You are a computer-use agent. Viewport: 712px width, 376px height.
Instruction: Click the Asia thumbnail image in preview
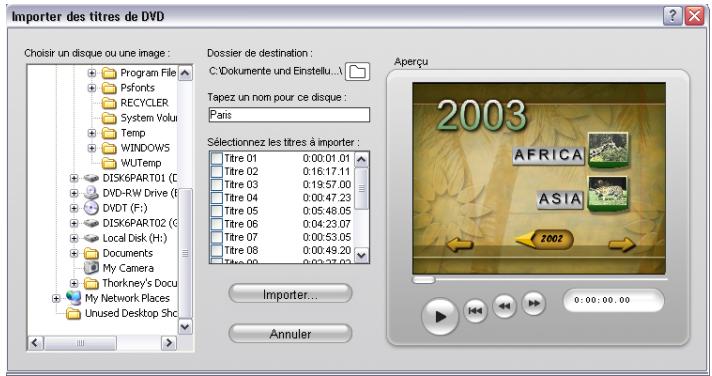tap(608, 194)
